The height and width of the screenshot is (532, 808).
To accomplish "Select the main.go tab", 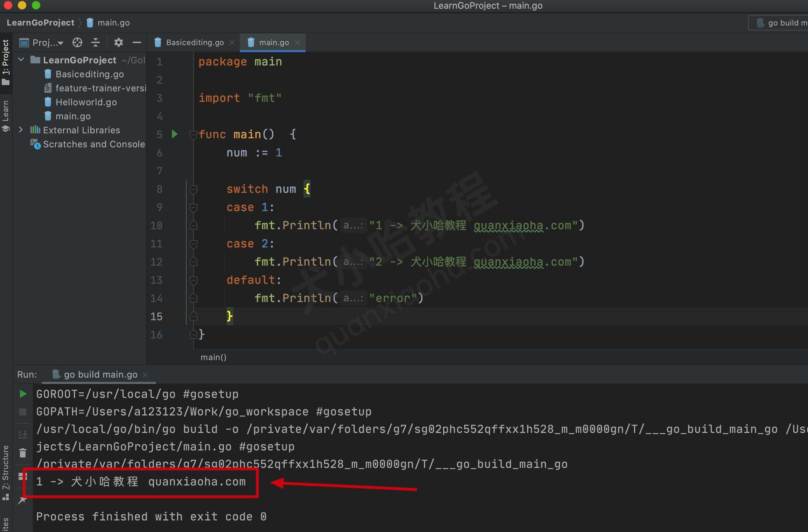I will pyautogui.click(x=272, y=42).
